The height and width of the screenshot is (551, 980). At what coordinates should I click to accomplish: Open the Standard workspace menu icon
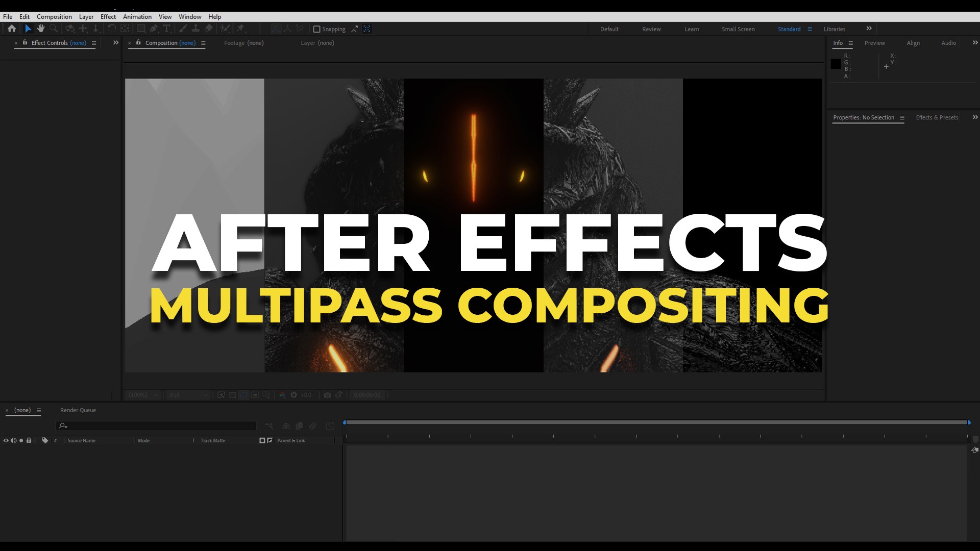pos(810,29)
